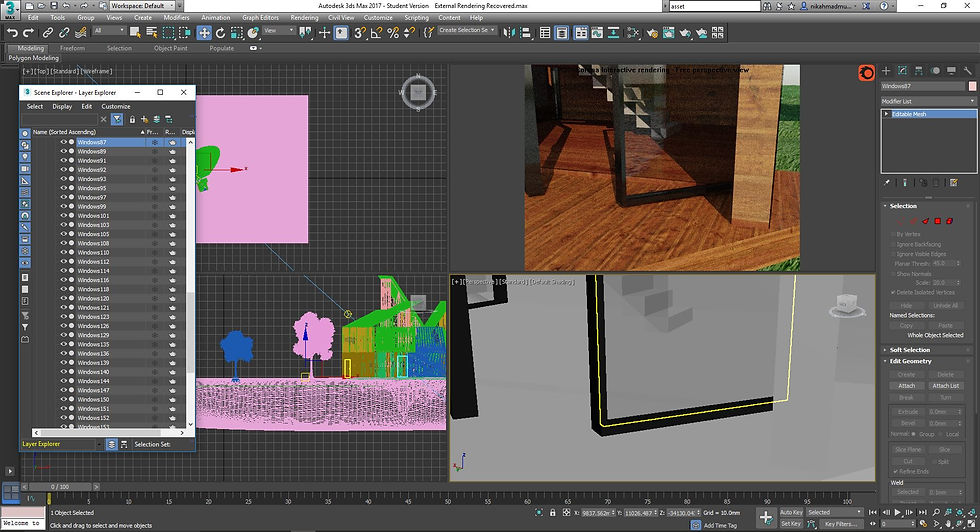Viewport: 980px width, 532px height.
Task: Click the Auto Key button
Action: tap(791, 512)
